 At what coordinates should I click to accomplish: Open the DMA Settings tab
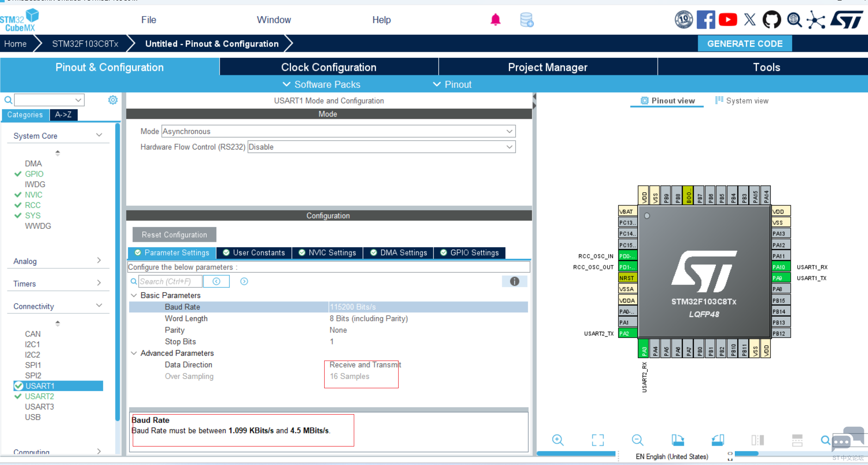[x=399, y=253]
